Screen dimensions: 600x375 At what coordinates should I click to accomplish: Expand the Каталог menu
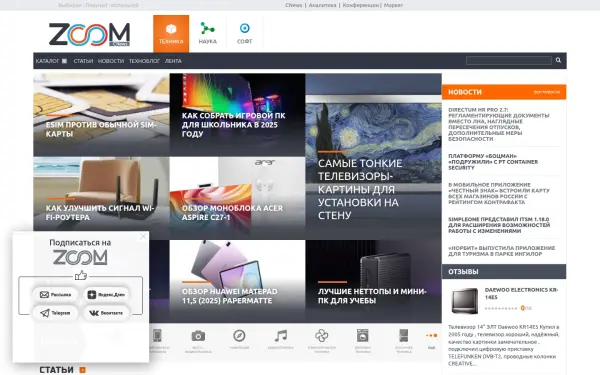(x=51, y=61)
